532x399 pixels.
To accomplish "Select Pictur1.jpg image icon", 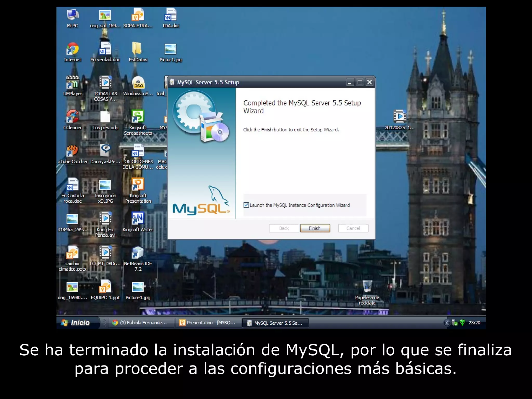I will 171,49.
